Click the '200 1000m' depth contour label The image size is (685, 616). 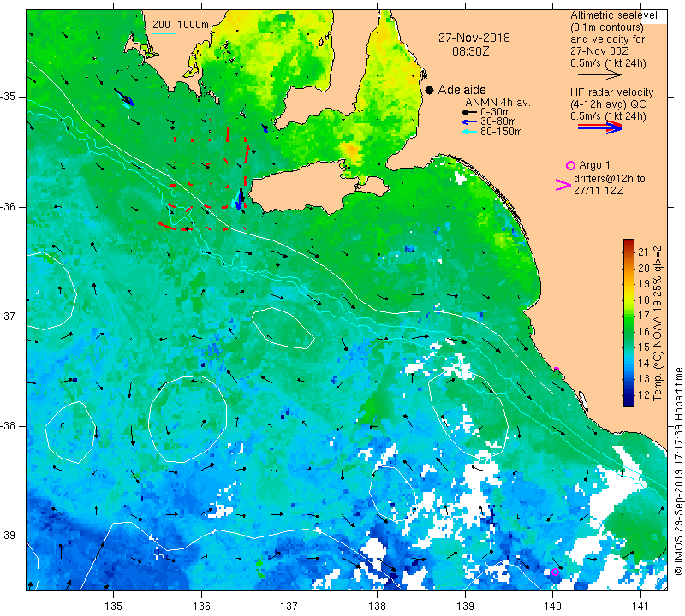coord(181,25)
